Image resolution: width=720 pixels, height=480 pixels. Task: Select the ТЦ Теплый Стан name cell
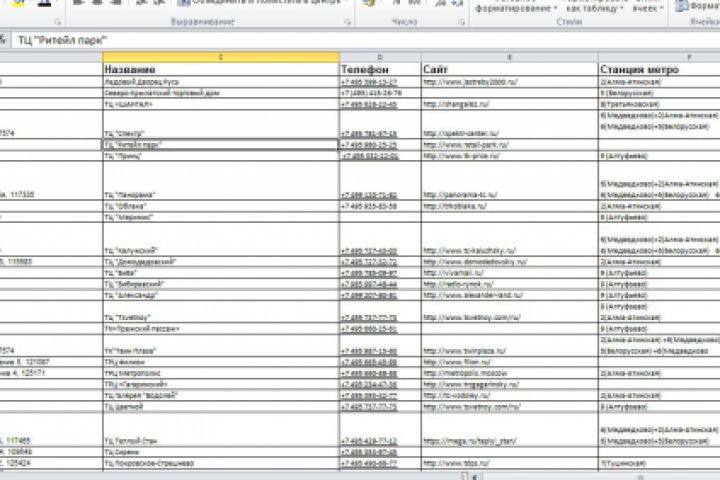221,429
